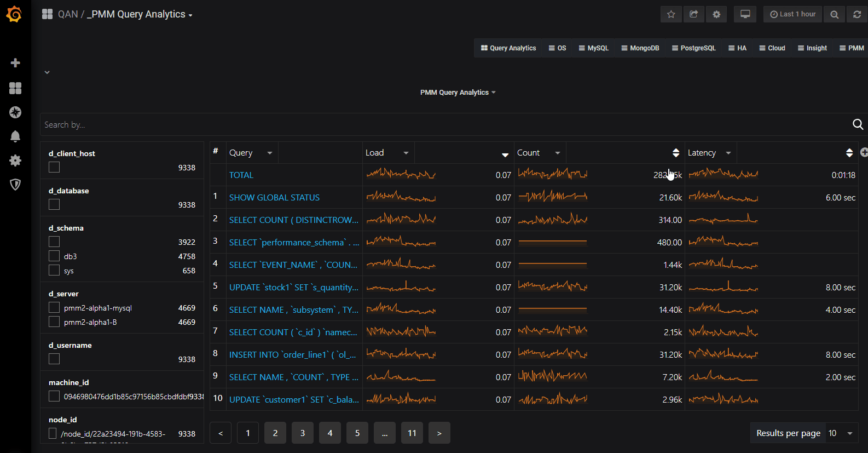The image size is (868, 453).
Task: Open the _PMM Query Analytics dashboard picker
Action: (140, 14)
